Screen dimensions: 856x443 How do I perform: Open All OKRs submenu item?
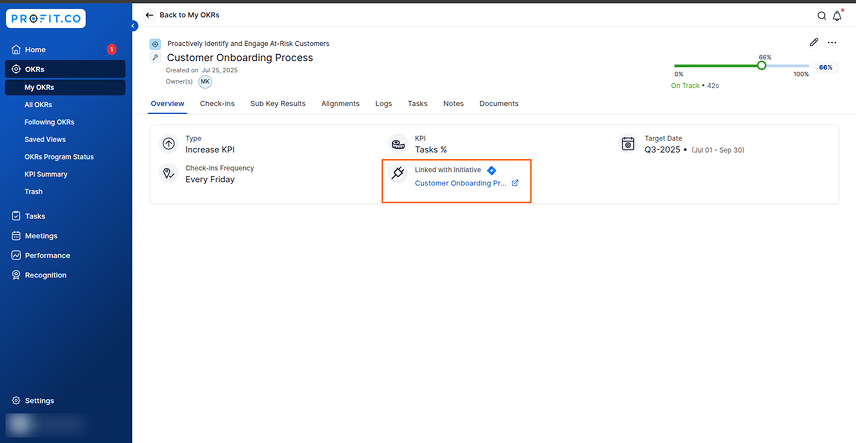(x=38, y=105)
